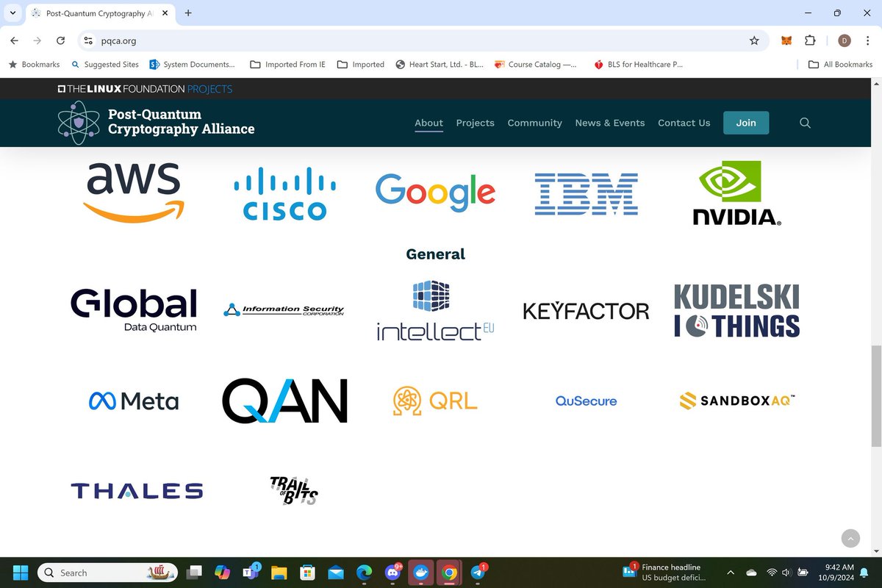Image resolution: width=882 pixels, height=588 pixels.
Task: Reload the page
Action: tap(61, 40)
